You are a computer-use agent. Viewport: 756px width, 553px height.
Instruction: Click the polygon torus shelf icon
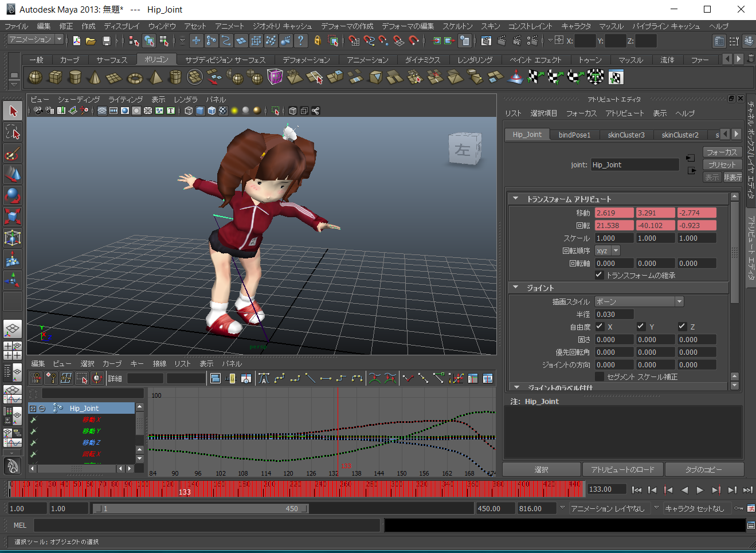tap(135, 78)
